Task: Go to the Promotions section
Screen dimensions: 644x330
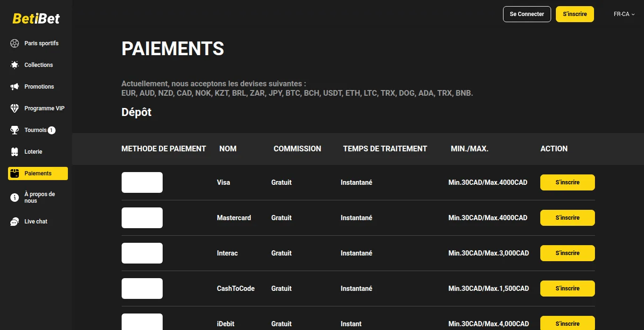Action: (38, 87)
